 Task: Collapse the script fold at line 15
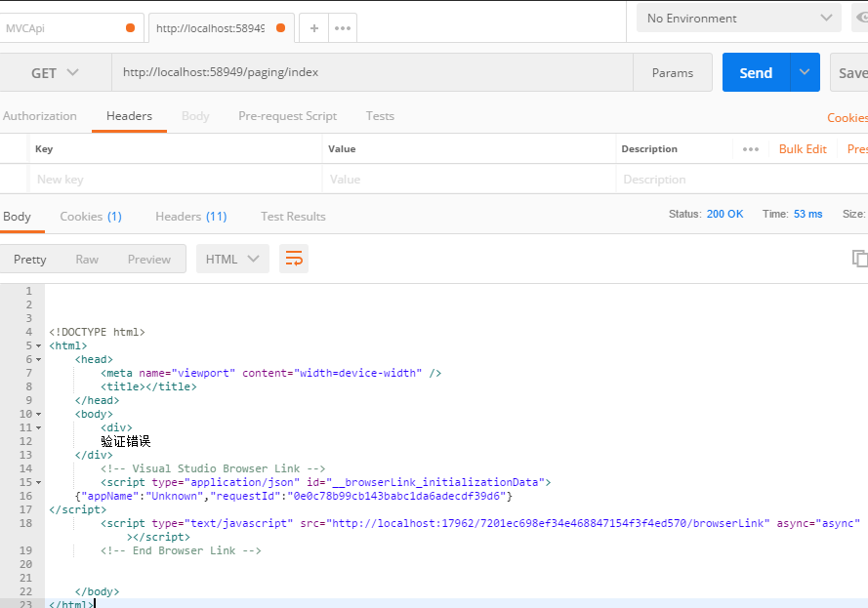point(39,482)
